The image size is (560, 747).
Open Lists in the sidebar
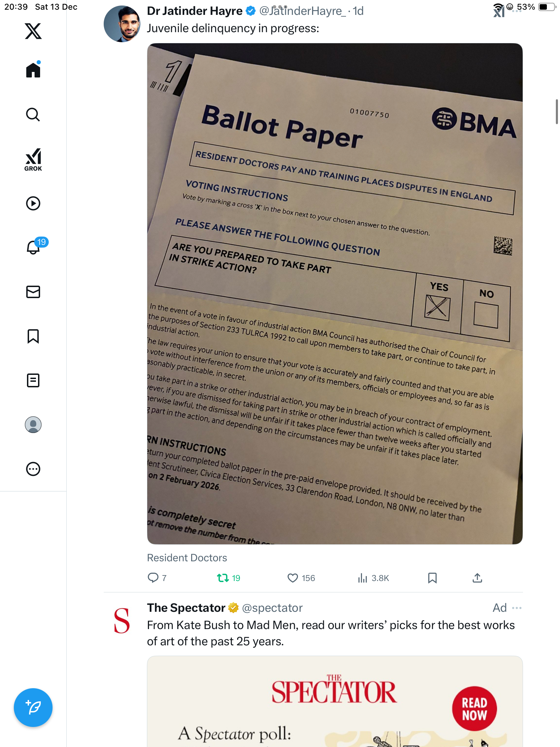click(x=33, y=380)
